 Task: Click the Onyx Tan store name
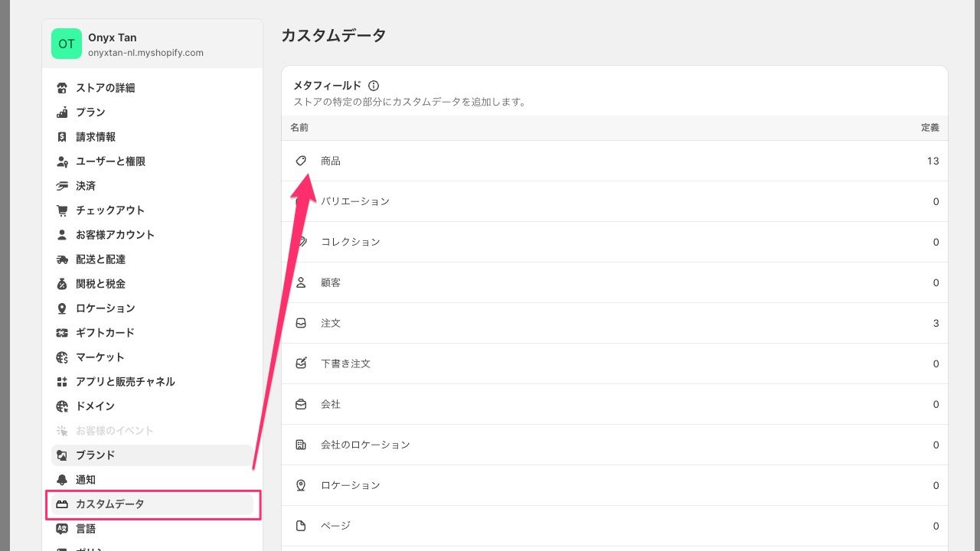pos(113,37)
